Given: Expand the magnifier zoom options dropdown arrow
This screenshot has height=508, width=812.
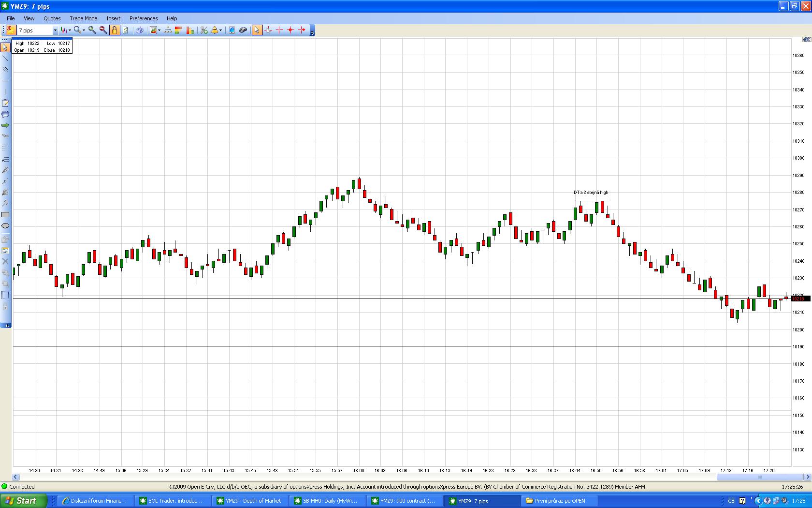Looking at the screenshot, I should tap(84, 30).
